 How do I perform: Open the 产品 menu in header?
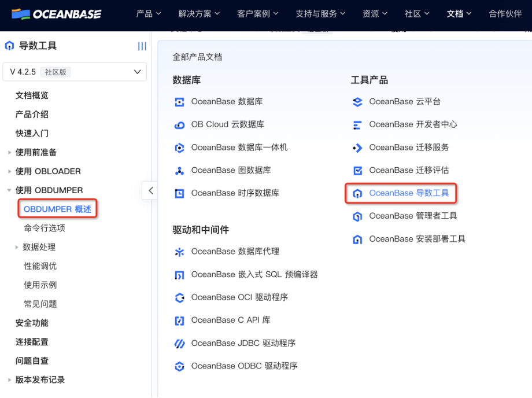click(x=148, y=14)
